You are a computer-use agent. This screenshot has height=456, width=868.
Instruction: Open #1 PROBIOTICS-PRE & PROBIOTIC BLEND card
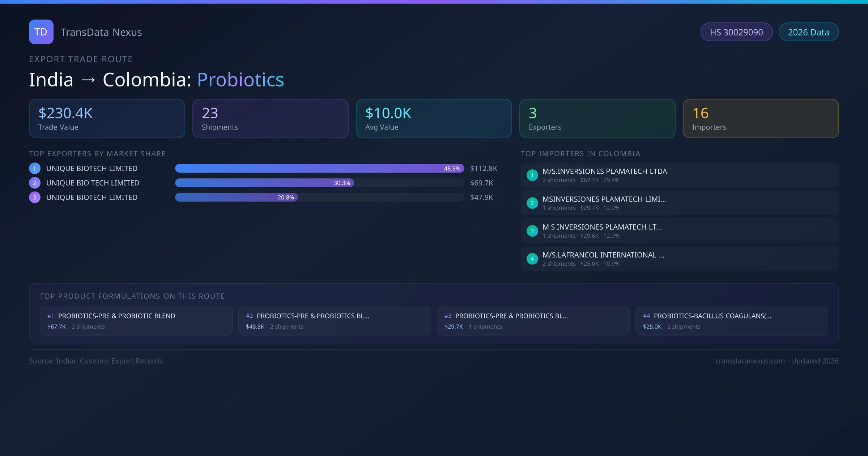click(x=136, y=321)
